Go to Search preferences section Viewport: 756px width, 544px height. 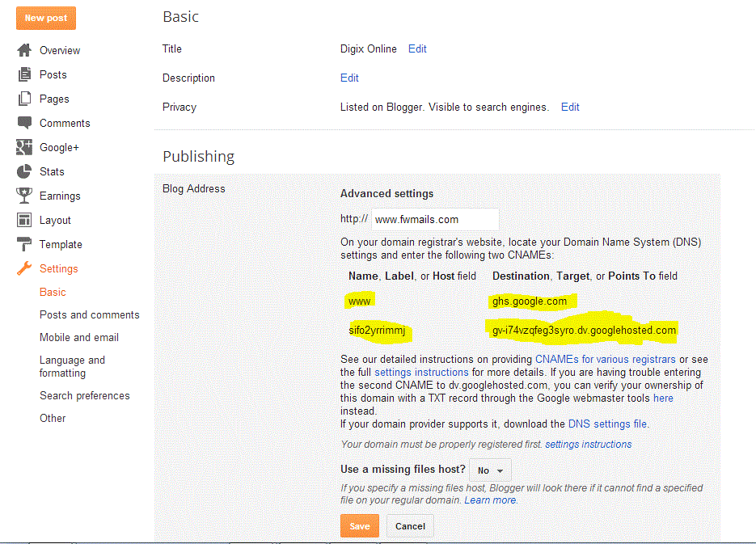click(85, 395)
